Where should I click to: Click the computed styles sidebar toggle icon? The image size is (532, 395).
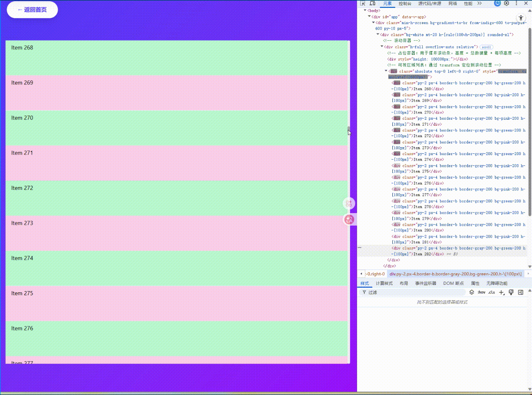(521, 292)
